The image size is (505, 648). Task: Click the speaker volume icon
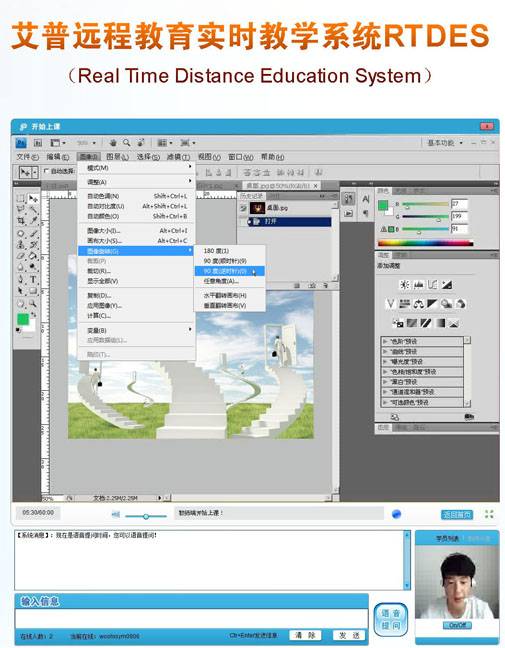coord(116,515)
